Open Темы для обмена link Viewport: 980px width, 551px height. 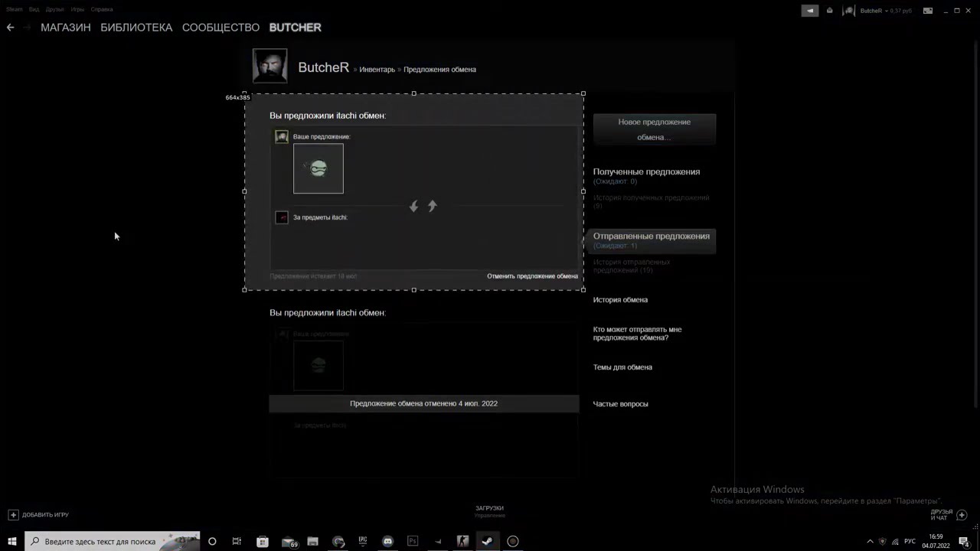tap(622, 367)
